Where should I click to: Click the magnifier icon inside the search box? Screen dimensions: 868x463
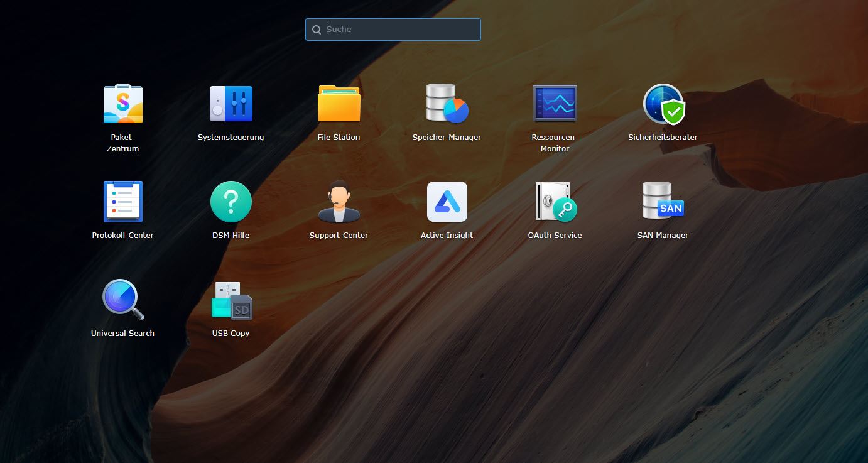tap(317, 30)
